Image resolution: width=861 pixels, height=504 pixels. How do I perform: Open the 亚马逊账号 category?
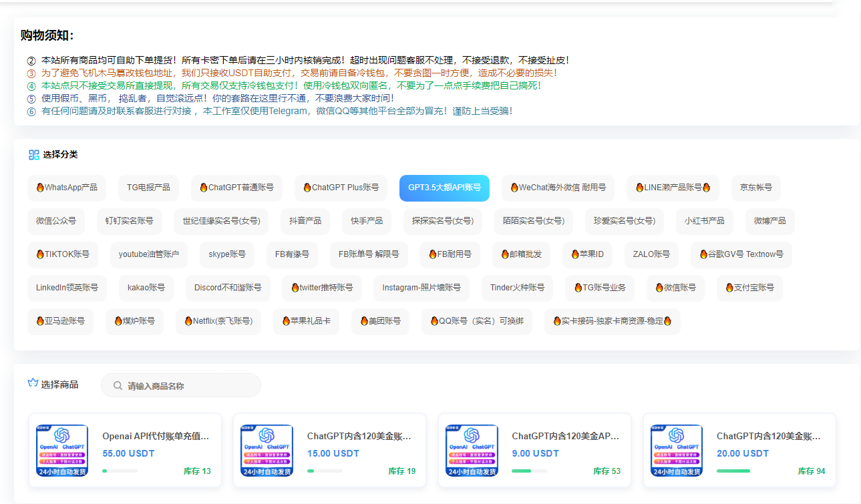[60, 322]
